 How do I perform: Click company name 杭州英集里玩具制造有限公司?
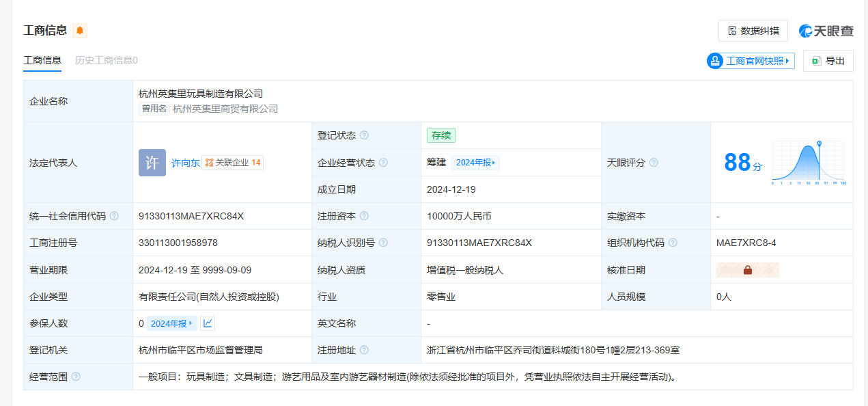(x=201, y=94)
